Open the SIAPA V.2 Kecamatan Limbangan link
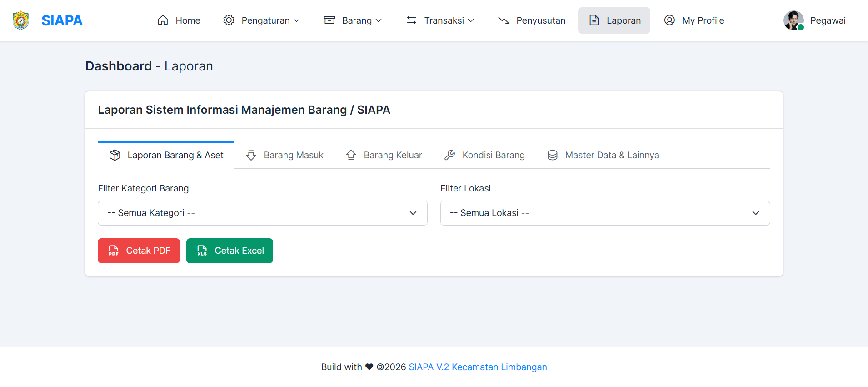 click(x=478, y=367)
